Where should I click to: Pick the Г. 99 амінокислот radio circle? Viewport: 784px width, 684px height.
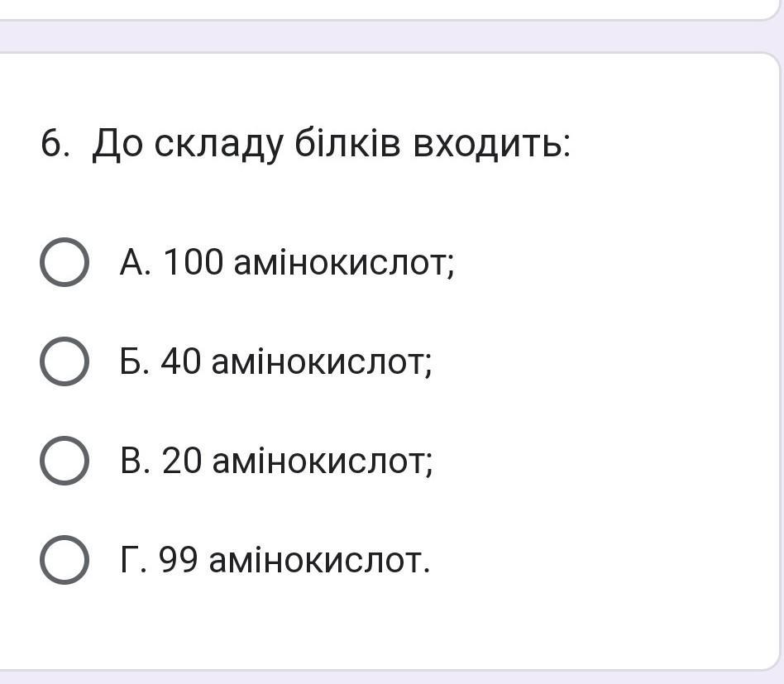pyautogui.click(x=64, y=560)
